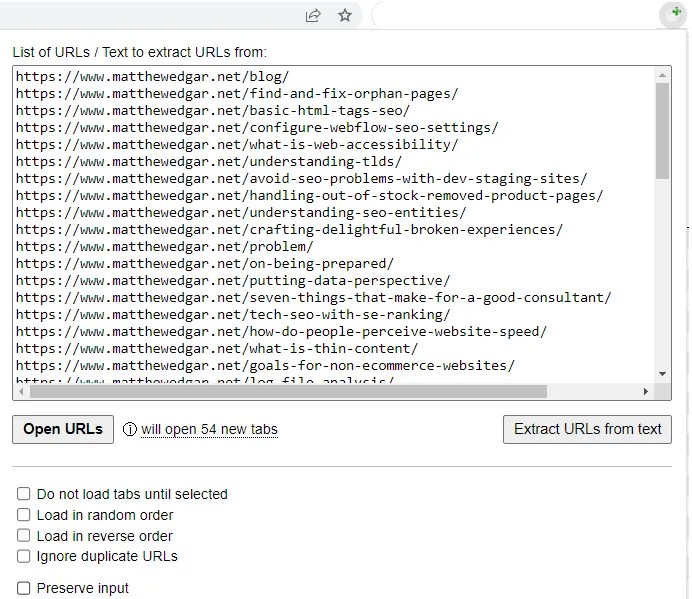The height and width of the screenshot is (599, 692).
Task: Click the understanding-tlds URL line
Action: click(x=209, y=162)
